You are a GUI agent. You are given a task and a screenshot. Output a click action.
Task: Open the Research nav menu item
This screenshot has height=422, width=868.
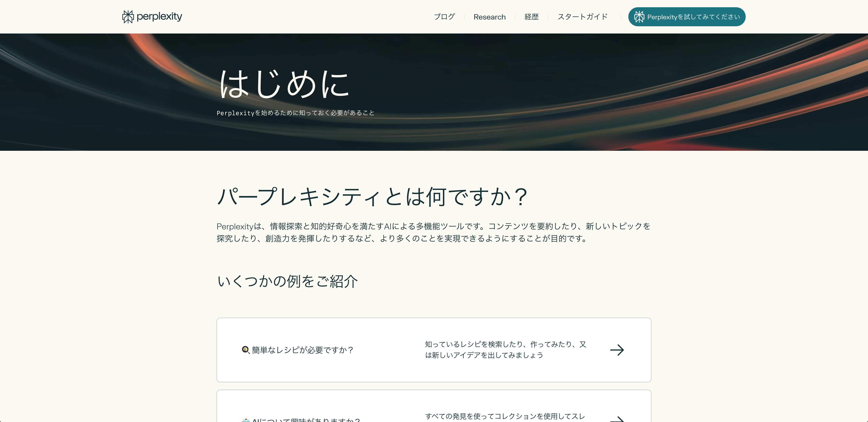[489, 17]
